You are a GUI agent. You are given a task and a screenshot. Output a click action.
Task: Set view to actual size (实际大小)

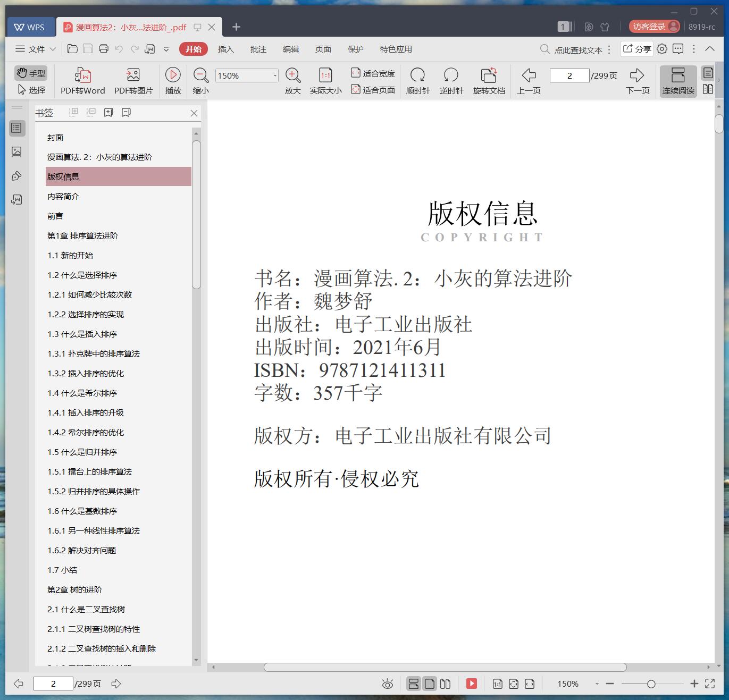325,81
